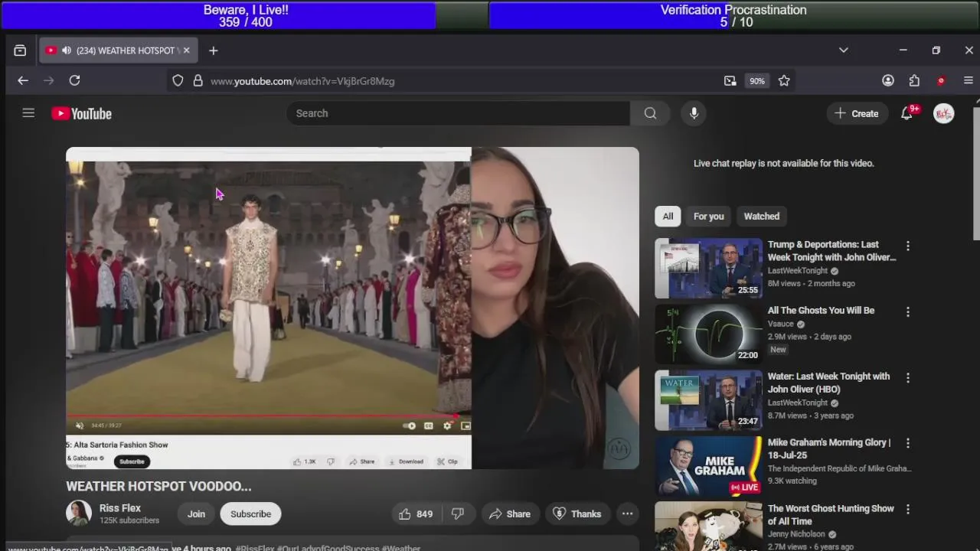Focus the YouTube search field
Image resolution: width=980 pixels, height=551 pixels.
click(x=458, y=113)
